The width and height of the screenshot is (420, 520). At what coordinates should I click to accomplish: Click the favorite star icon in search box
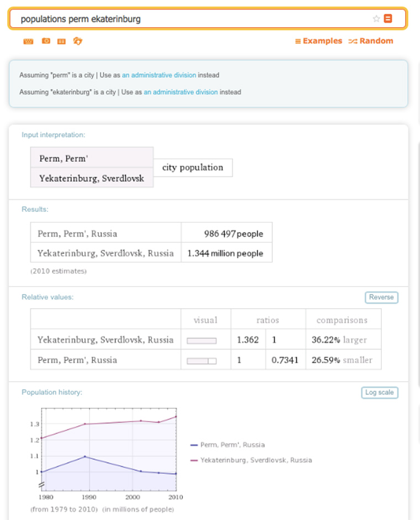click(376, 19)
